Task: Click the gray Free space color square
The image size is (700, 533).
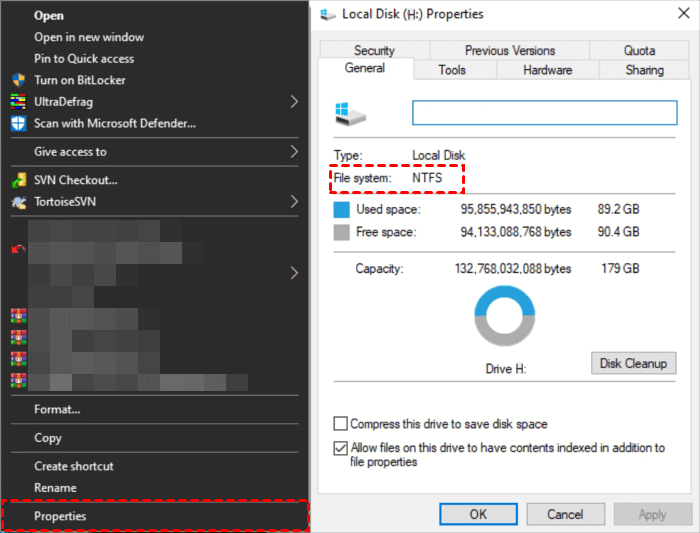Action: tap(342, 232)
